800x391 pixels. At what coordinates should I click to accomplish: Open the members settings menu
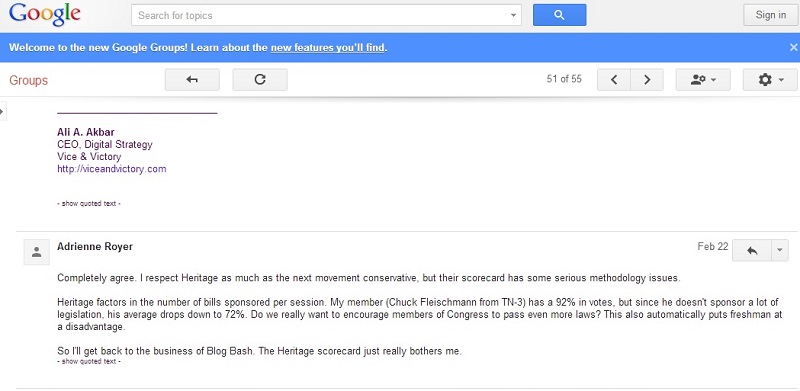[x=703, y=80]
